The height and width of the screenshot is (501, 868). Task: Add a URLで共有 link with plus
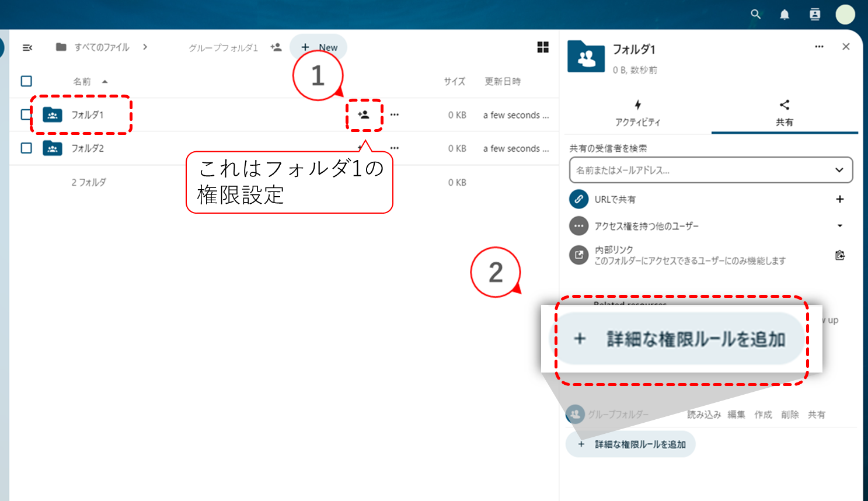[839, 199]
